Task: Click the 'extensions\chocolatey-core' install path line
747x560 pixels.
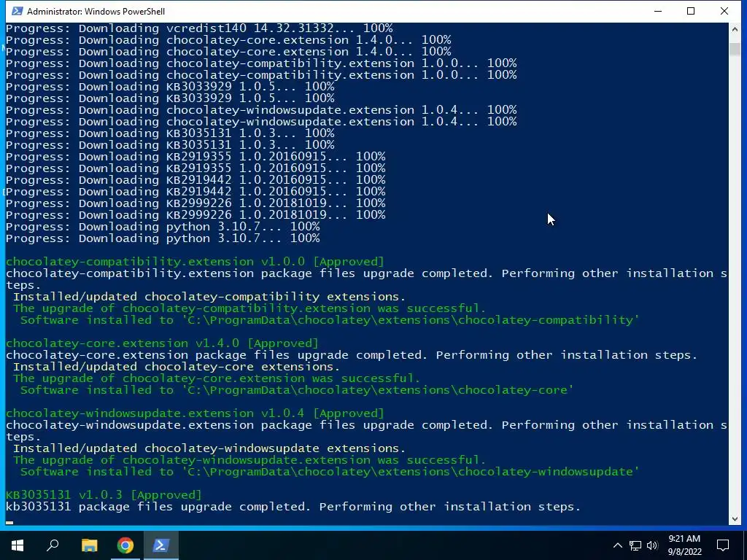Action: (x=297, y=390)
